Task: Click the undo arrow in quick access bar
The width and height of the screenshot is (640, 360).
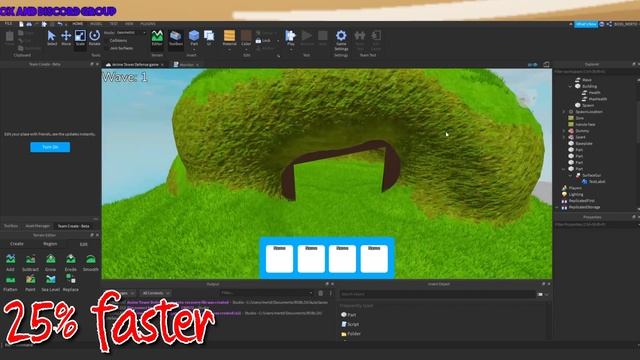Action: click(x=60, y=24)
